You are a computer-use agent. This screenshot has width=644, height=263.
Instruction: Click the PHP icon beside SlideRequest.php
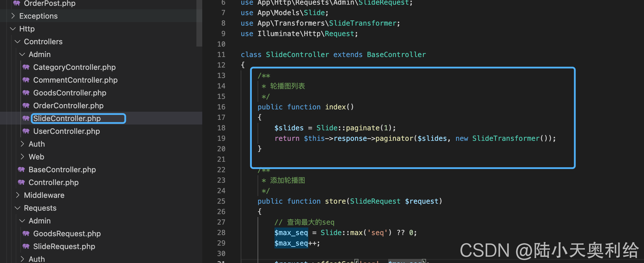click(x=26, y=246)
